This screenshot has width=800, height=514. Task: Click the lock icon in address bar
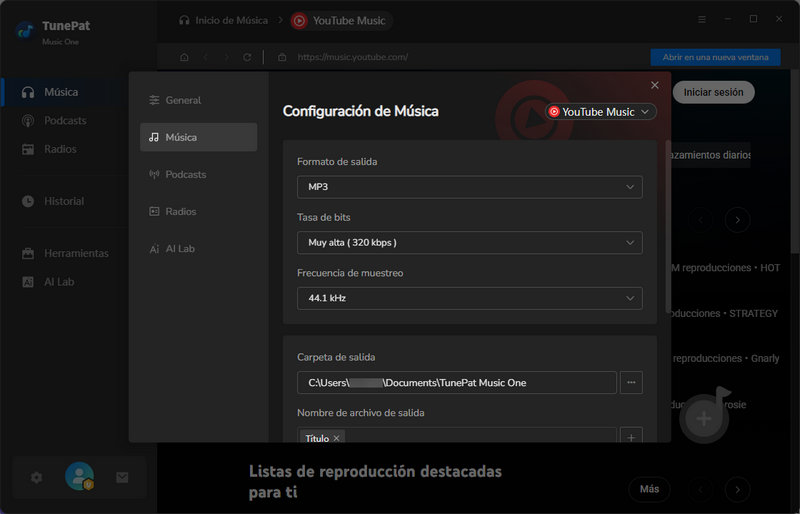point(282,58)
